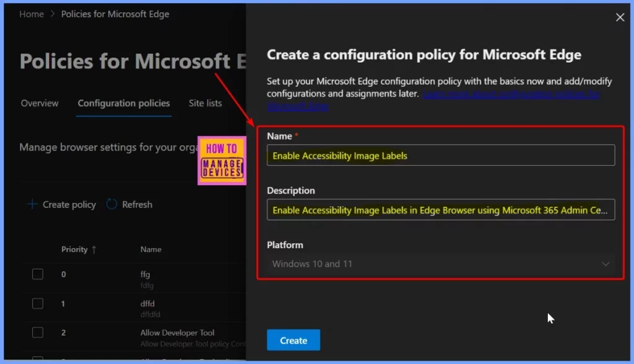Switch to the Overview tab
Viewport: 634px width, 364px height.
(40, 103)
